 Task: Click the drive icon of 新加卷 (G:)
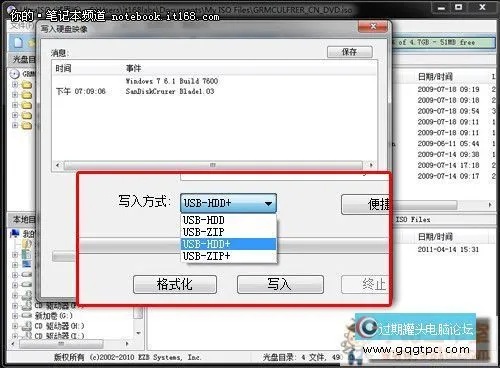coord(27,315)
